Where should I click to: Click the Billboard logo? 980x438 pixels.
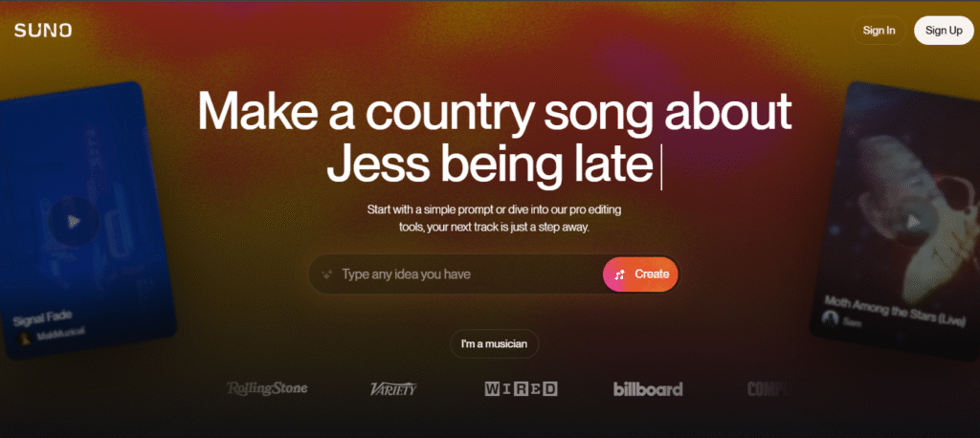click(x=648, y=388)
